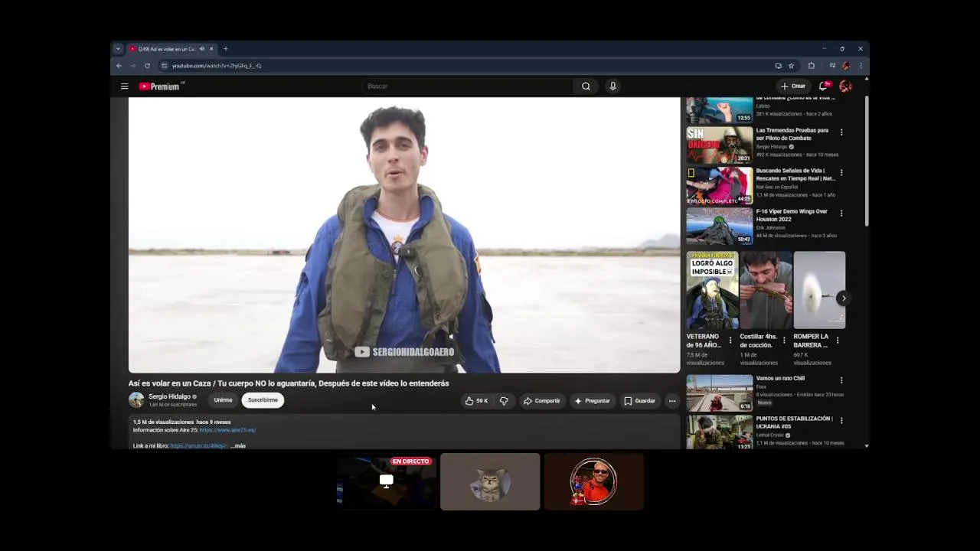
Task: Mute the tab via its speaker icon
Action: point(202,49)
